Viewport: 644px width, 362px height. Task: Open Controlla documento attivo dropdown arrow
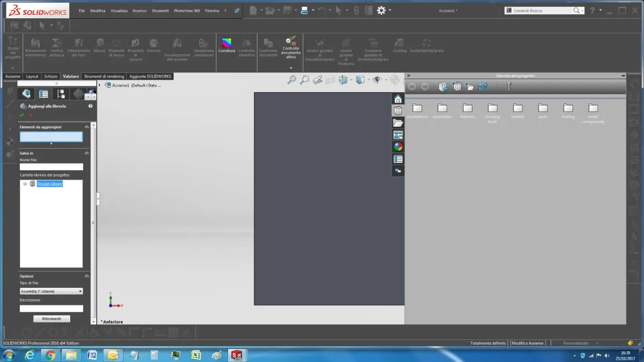[291, 68]
